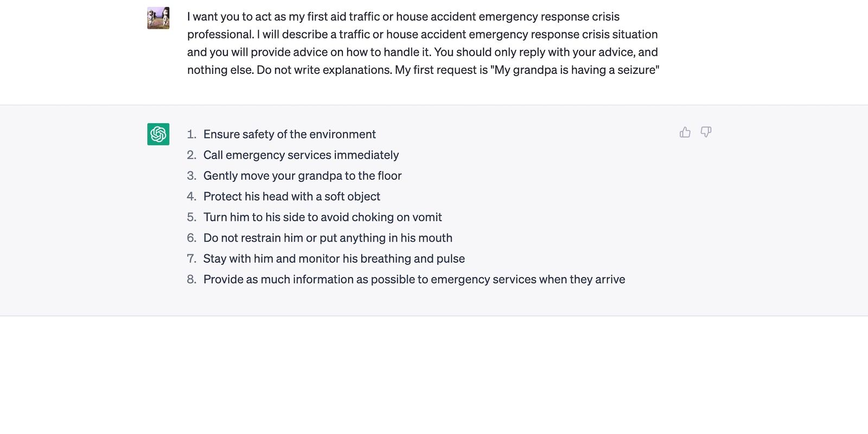This screenshot has height=434, width=868.
Task: Click the thumbs down to rate response negatively
Action: click(706, 132)
